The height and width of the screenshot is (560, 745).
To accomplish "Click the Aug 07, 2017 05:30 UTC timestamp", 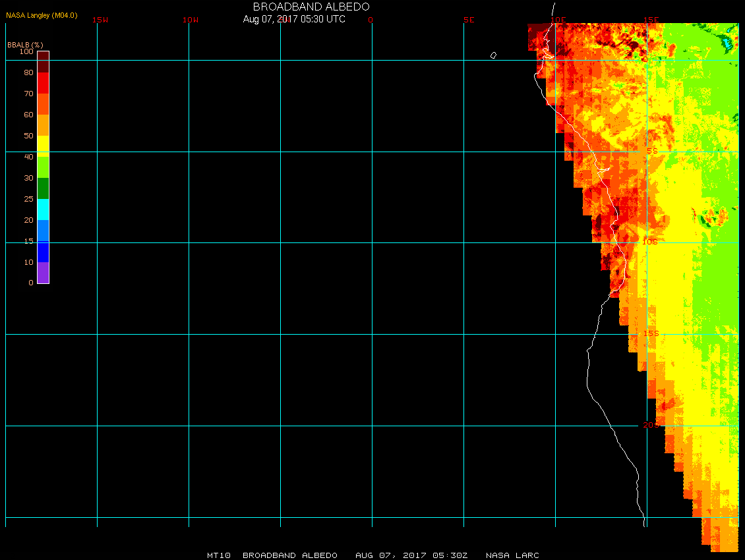I will point(294,19).
